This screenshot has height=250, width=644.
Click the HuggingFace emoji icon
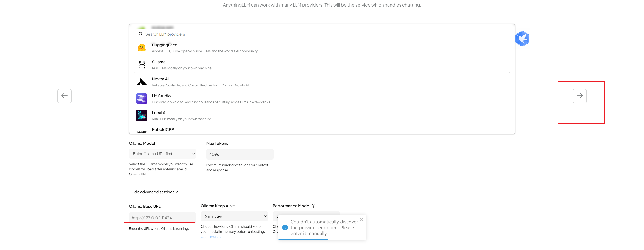click(142, 48)
